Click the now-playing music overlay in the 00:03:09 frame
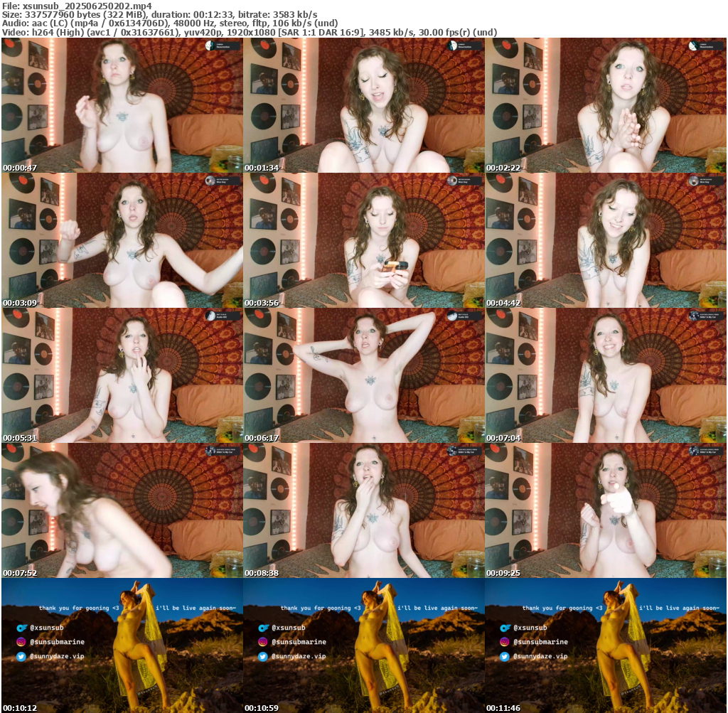 tap(223, 181)
